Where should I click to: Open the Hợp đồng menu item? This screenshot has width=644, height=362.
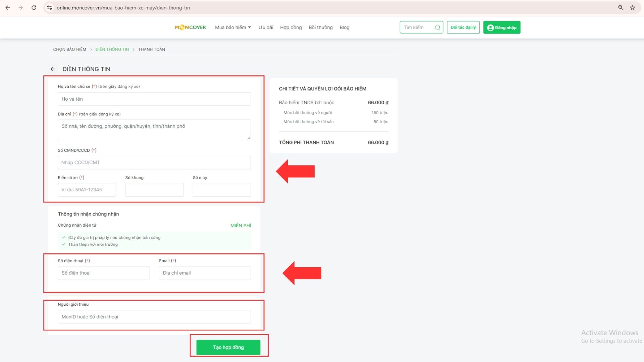[291, 27]
